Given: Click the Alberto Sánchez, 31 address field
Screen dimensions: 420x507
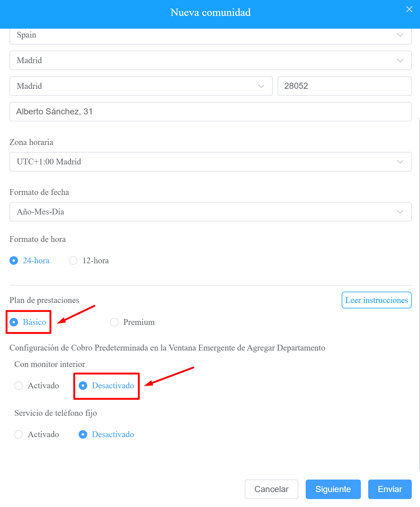Looking at the screenshot, I should click(x=211, y=112).
